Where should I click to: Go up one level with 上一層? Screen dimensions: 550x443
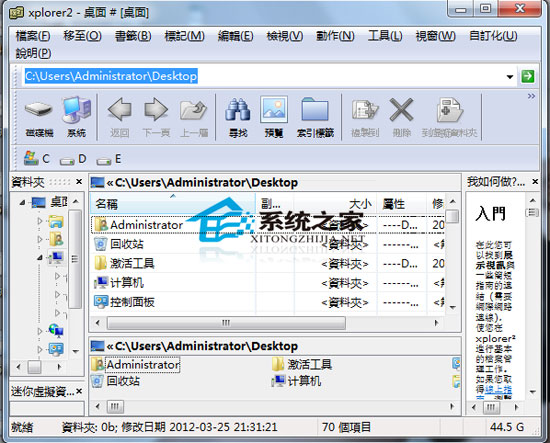click(194, 117)
